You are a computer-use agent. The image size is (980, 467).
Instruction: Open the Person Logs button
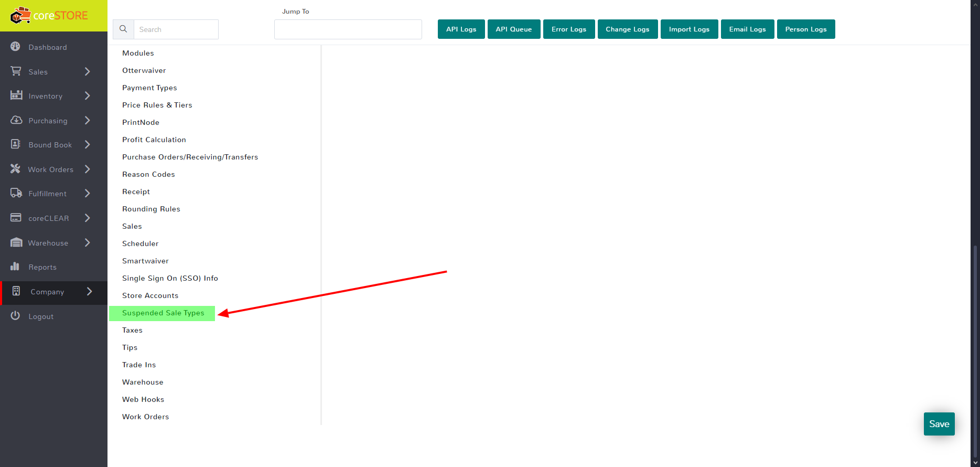click(x=806, y=29)
